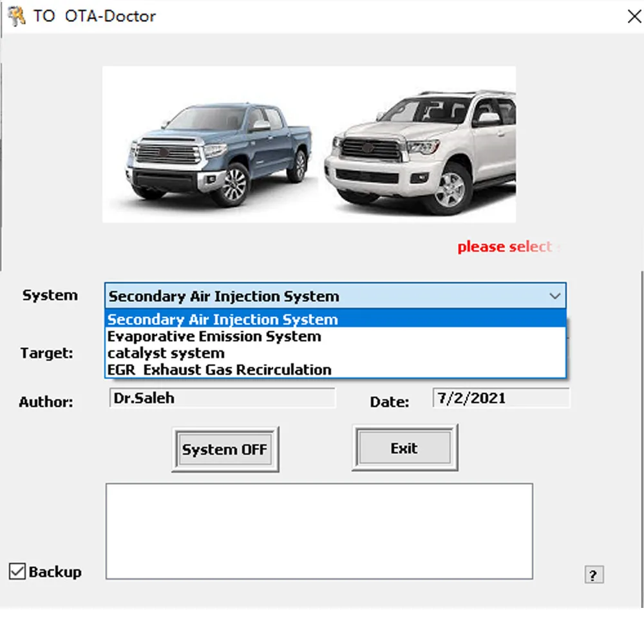Click the large empty log text box
Viewport: 644px width, 644px height.
pos(319,531)
